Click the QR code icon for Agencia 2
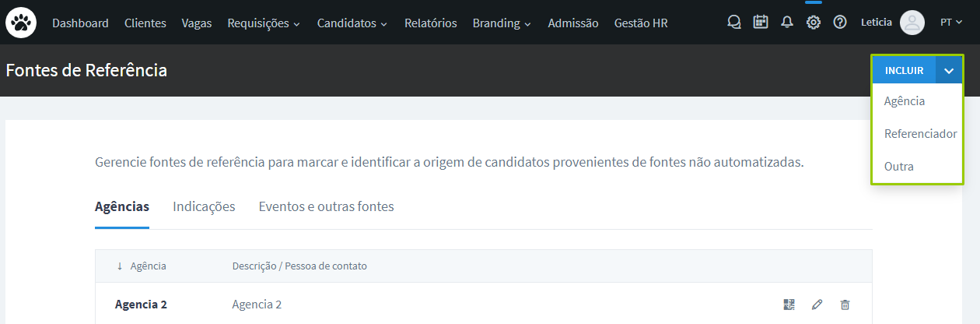Viewport: 980px width, 324px height. [x=789, y=305]
